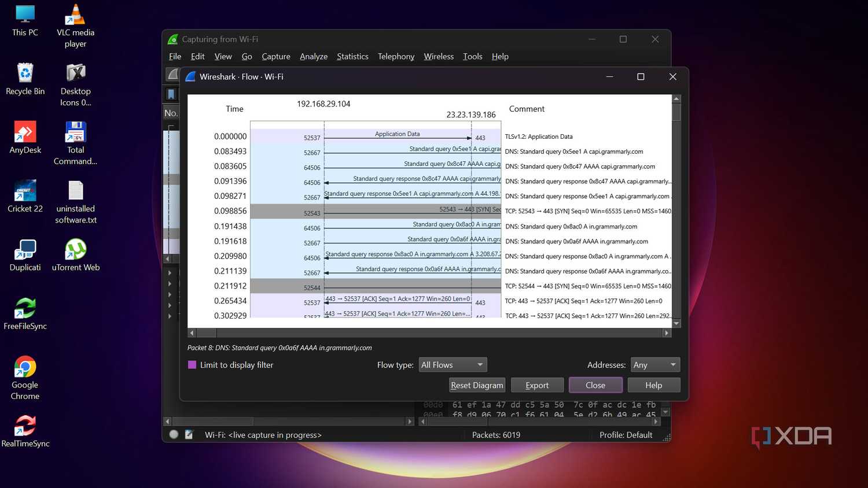868x488 pixels.
Task: Click the Google Chrome desktop icon
Action: (25, 378)
